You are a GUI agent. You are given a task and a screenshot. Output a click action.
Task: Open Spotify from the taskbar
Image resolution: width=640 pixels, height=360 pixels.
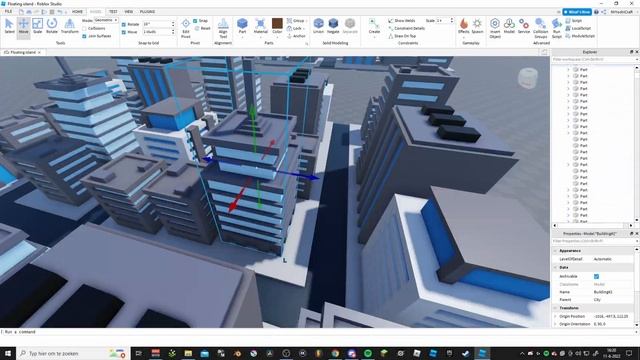coord(368,353)
